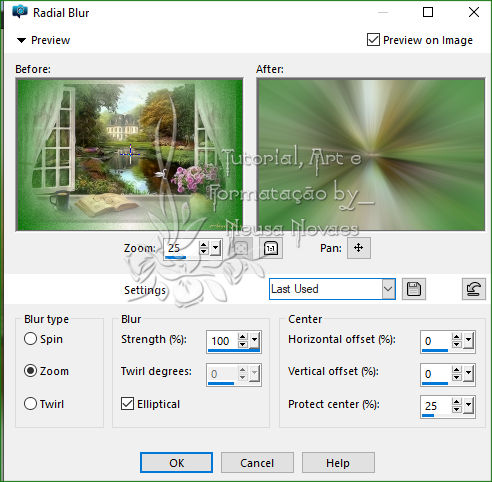Click the save preset floppy disk icon
The image size is (492, 482).
click(x=414, y=289)
